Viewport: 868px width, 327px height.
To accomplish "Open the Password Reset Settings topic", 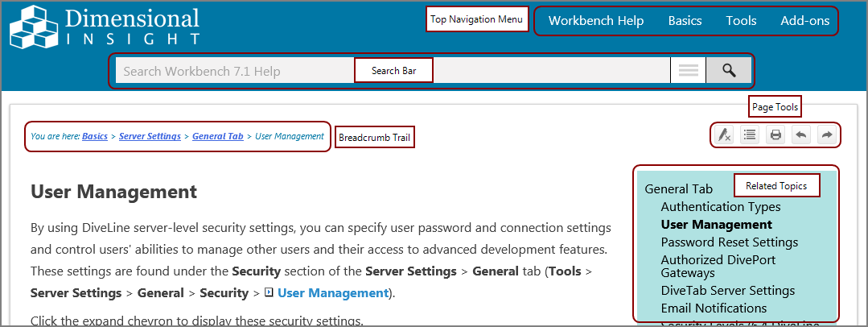I will pos(730,242).
